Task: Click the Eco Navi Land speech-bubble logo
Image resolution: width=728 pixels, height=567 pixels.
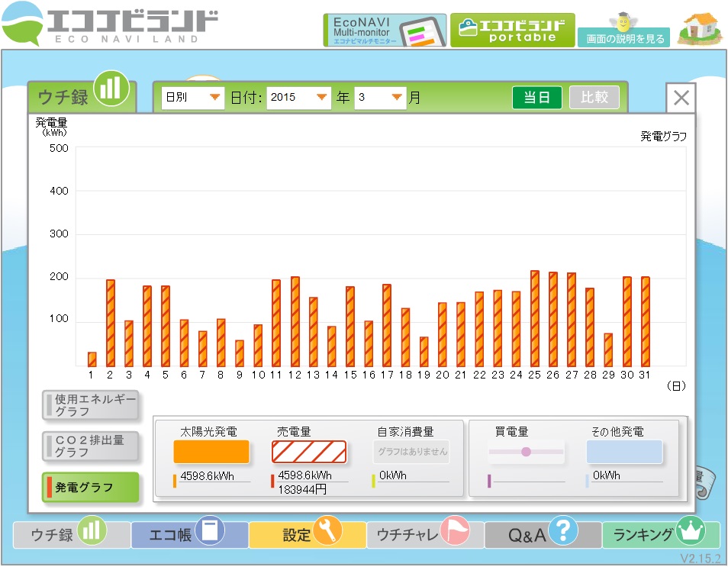Action: (x=22, y=24)
